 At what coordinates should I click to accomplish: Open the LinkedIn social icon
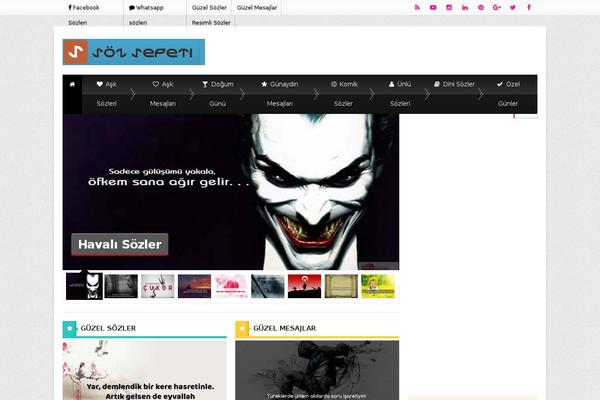coord(465,7)
